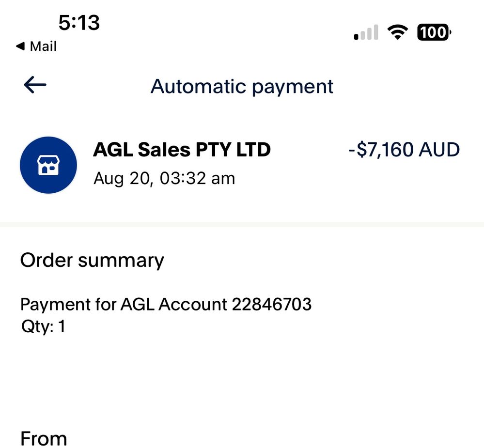484x448 pixels.
Task: Tap the Wi-Fi status icon
Action: (397, 33)
